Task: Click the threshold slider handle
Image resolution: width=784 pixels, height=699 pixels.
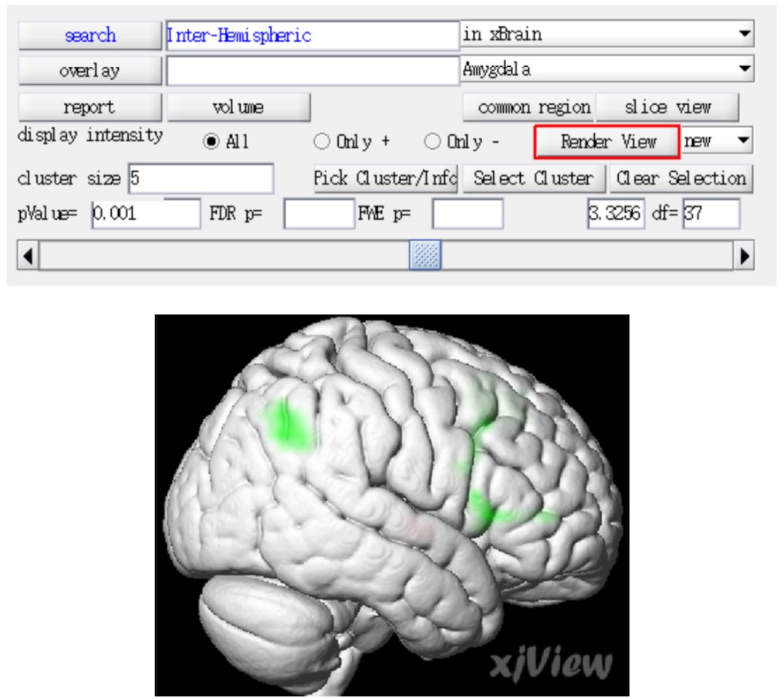Action: (x=424, y=255)
